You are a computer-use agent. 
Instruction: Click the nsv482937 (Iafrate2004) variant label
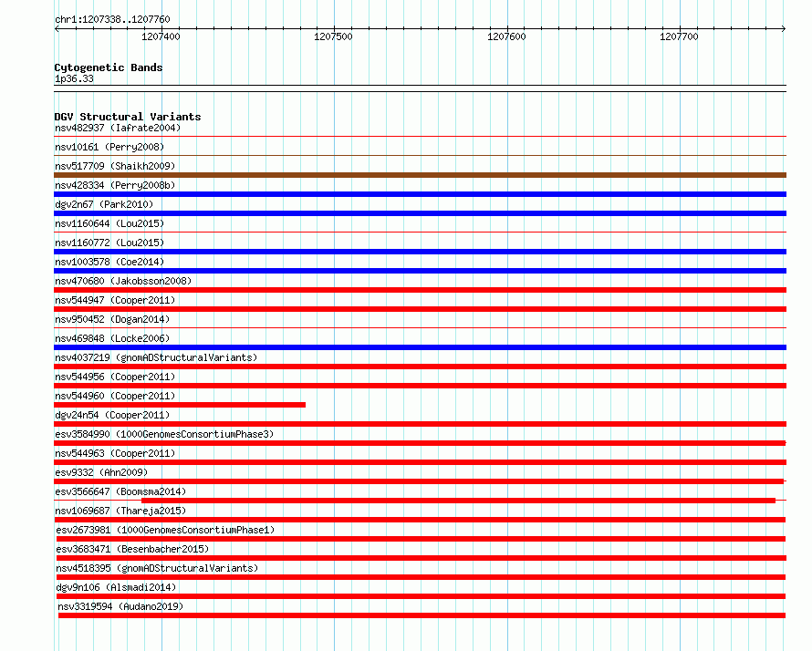[x=118, y=128]
